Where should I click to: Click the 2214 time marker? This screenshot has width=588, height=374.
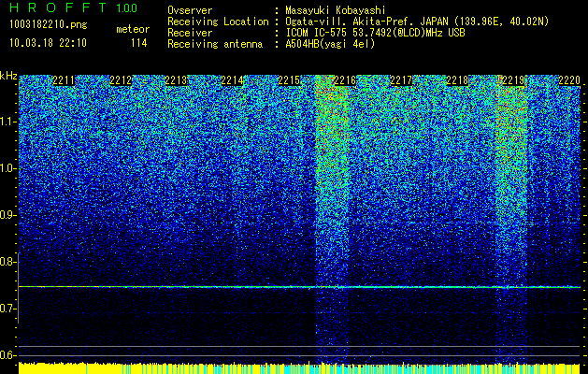pyautogui.click(x=232, y=80)
